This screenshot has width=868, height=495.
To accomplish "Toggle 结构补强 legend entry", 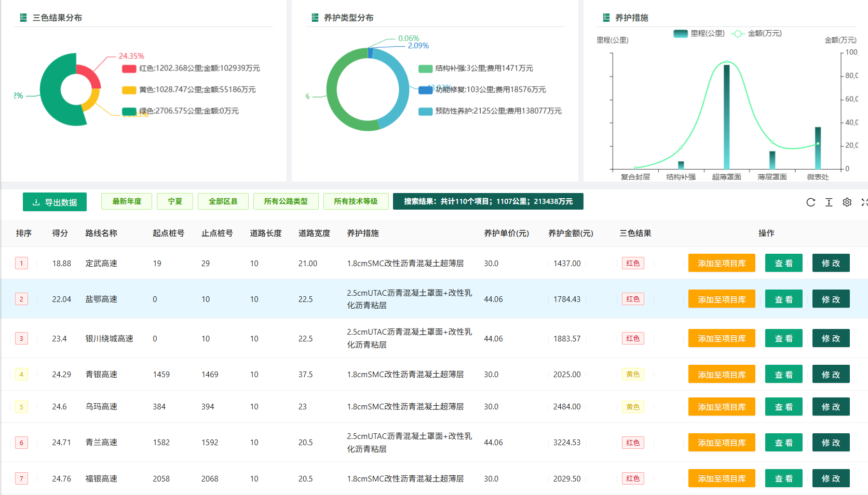I will (x=476, y=68).
